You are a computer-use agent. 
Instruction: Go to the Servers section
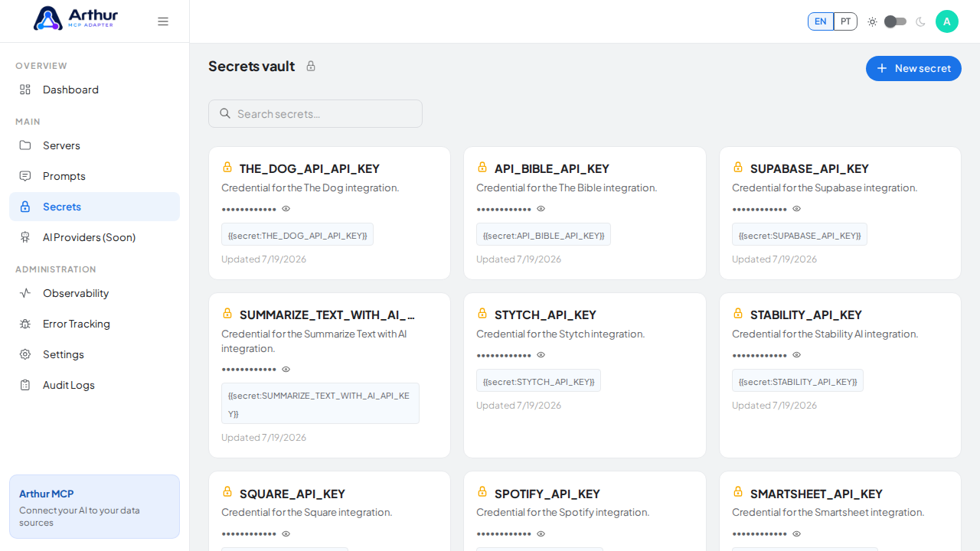[94, 145]
